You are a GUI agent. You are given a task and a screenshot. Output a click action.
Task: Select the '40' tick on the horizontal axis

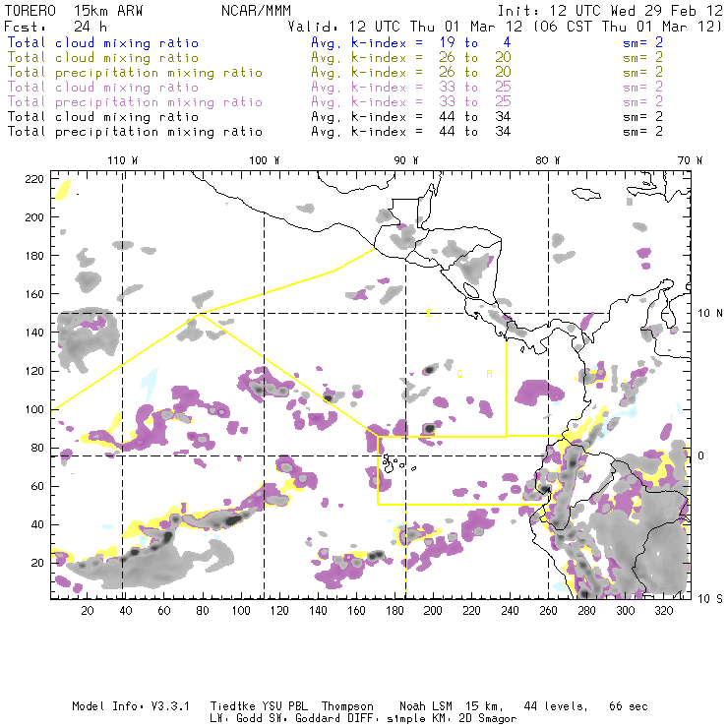tap(126, 611)
